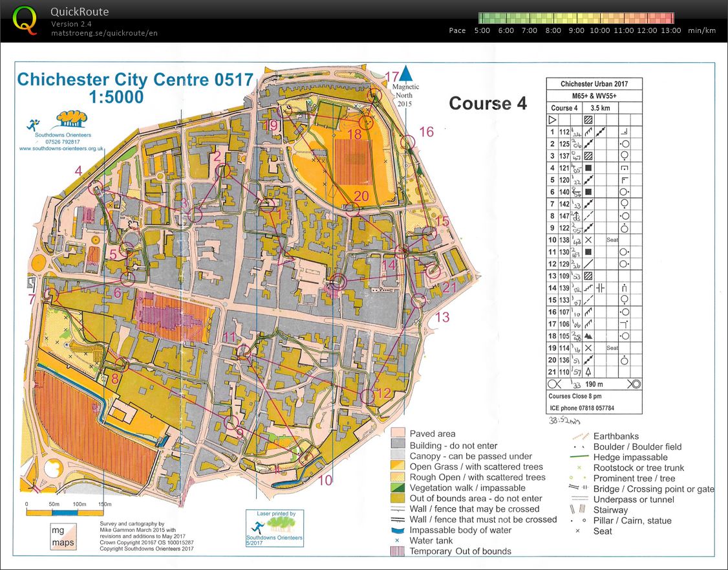Click the Laser printed by Southdowns Orienteers logo
Screen dimensions: 728x570
point(274,528)
